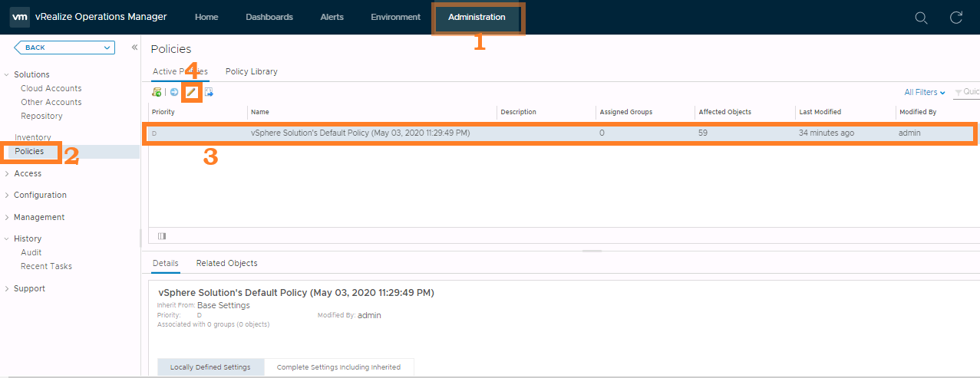
Task: Open the Administration menu
Action: [477, 17]
